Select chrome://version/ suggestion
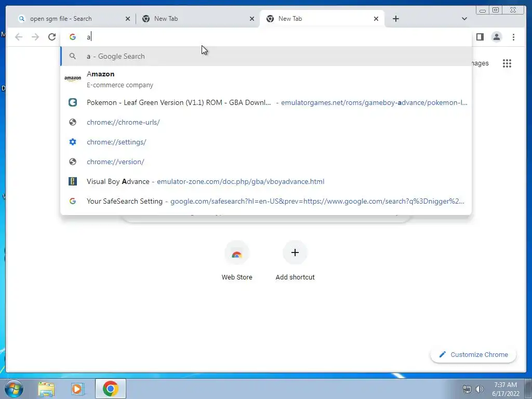The width and height of the screenshot is (532, 399). tap(266, 162)
